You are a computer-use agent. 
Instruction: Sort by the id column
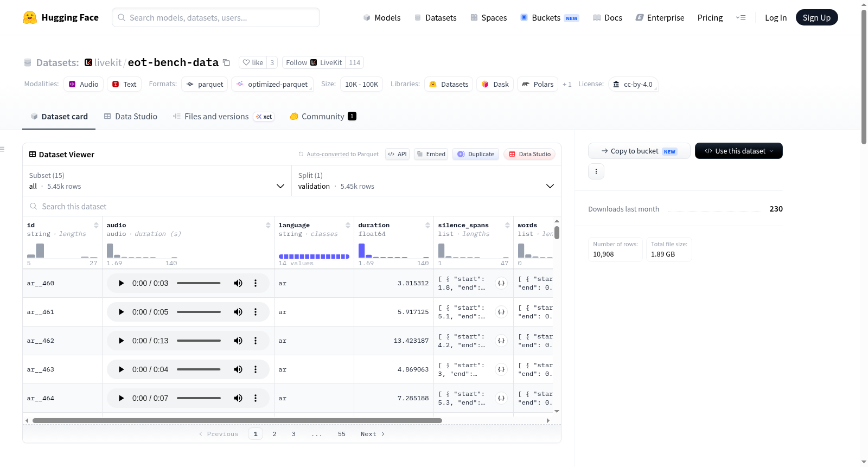pos(96,225)
